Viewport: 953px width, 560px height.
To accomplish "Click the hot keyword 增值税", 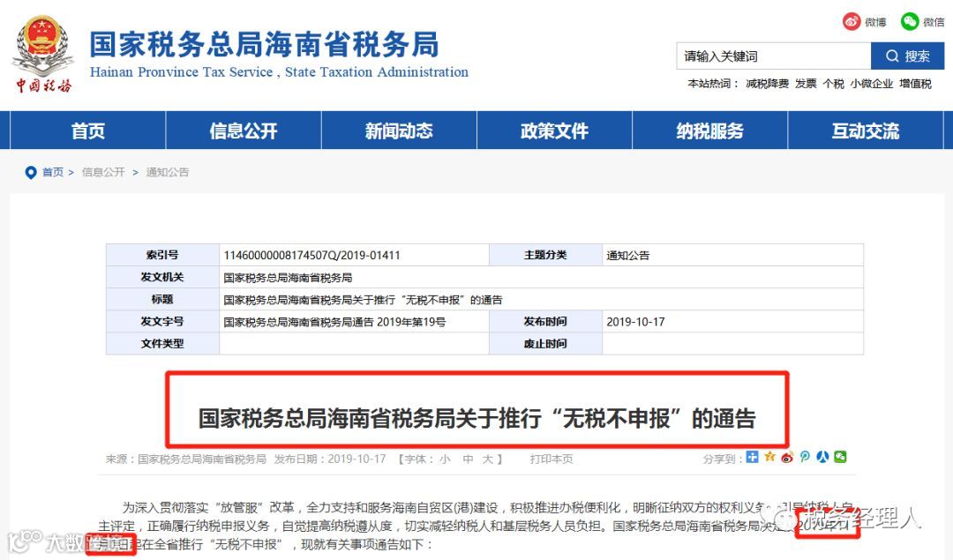I will pyautogui.click(x=915, y=84).
